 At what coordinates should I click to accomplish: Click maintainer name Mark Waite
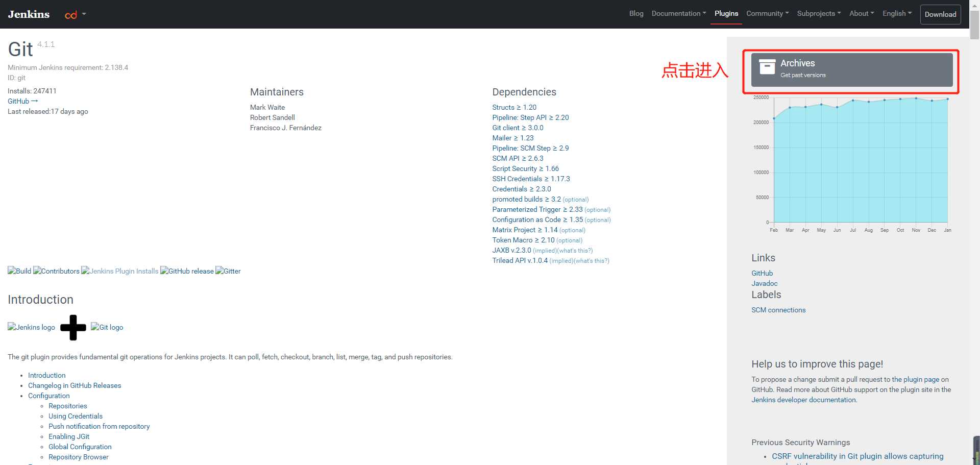(x=267, y=107)
